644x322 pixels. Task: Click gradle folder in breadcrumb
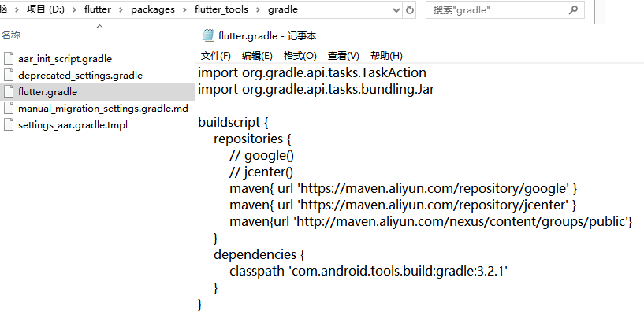283,9
